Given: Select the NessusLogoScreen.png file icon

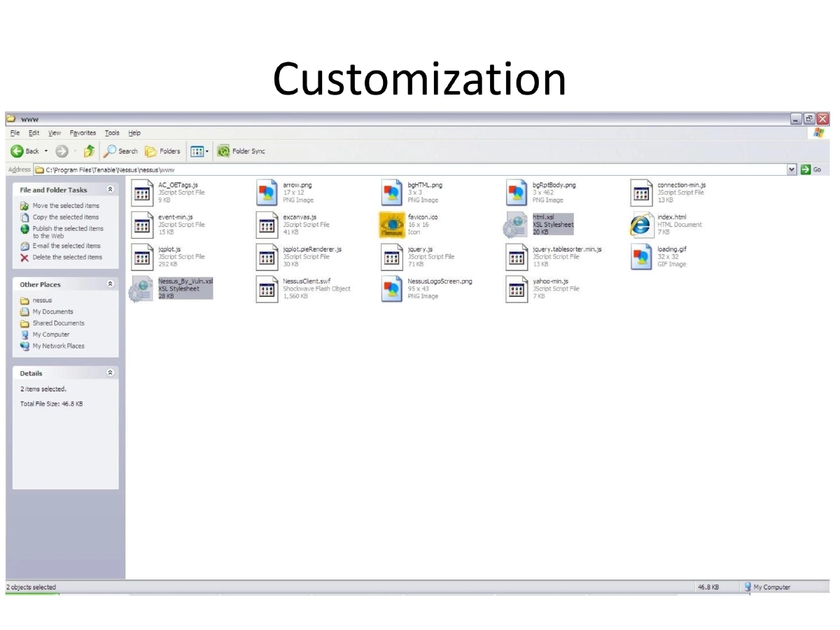Looking at the screenshot, I should (x=392, y=289).
